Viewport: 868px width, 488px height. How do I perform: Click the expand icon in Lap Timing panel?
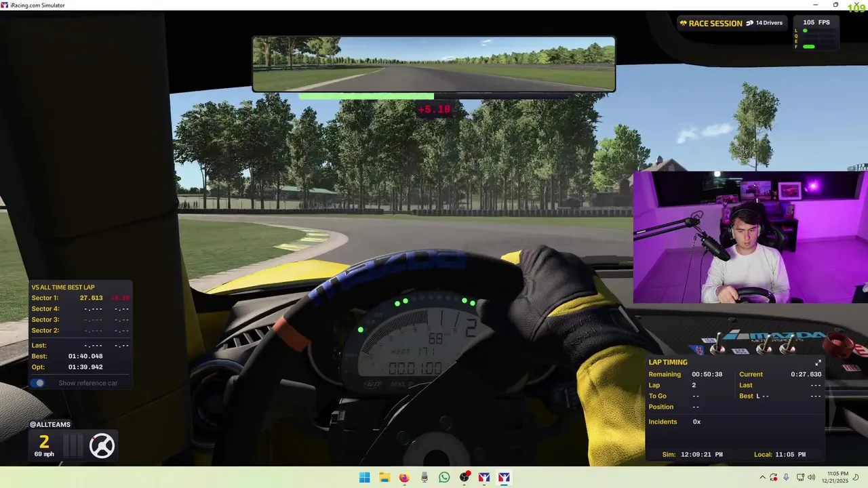point(818,363)
